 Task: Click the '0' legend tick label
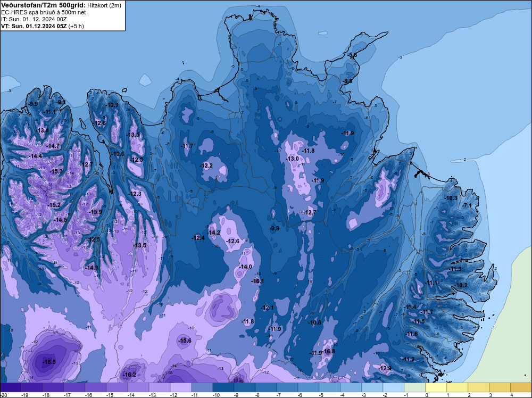click(x=427, y=395)
